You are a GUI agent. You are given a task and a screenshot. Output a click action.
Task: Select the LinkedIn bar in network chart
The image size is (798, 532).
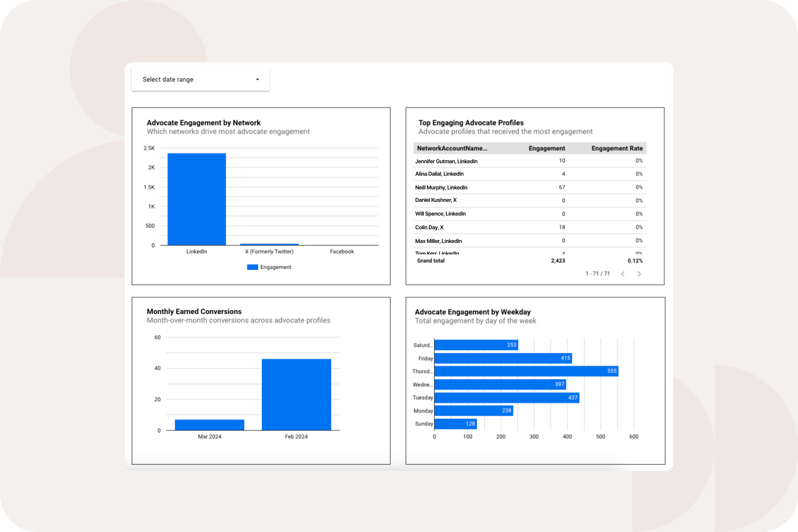tap(197, 199)
